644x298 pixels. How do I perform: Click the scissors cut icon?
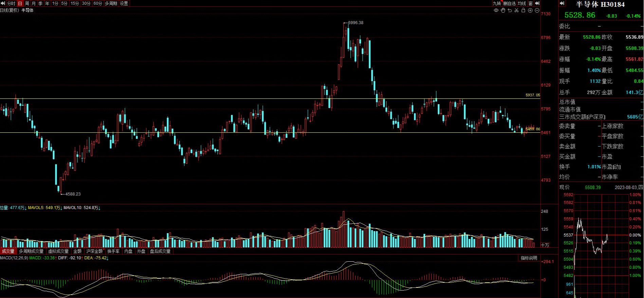click(516, 10)
